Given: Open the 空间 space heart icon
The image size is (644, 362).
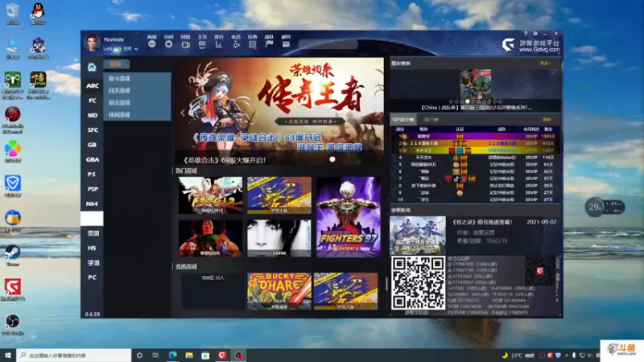Looking at the screenshot, I should [169, 44].
